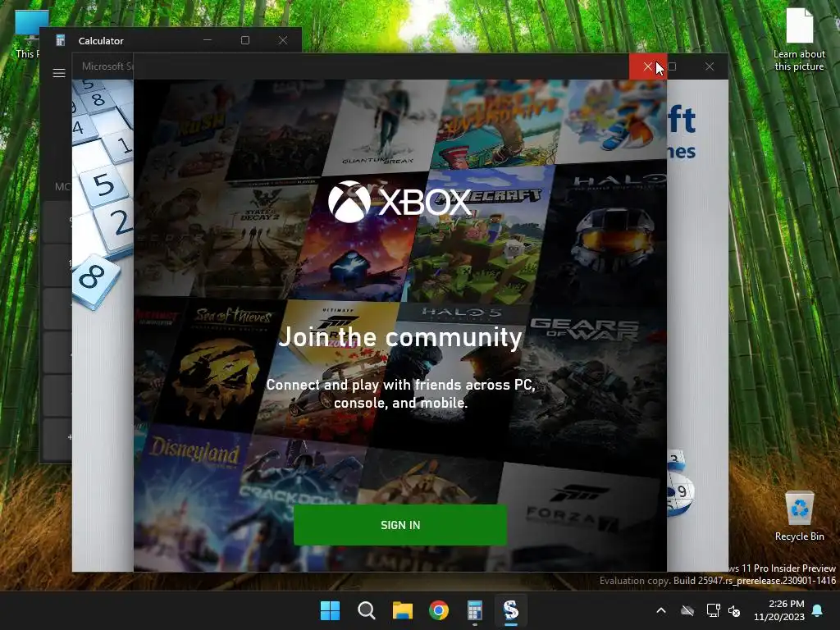Maximize the Calculator window
Viewport: 840px width, 630px height.
(244, 40)
